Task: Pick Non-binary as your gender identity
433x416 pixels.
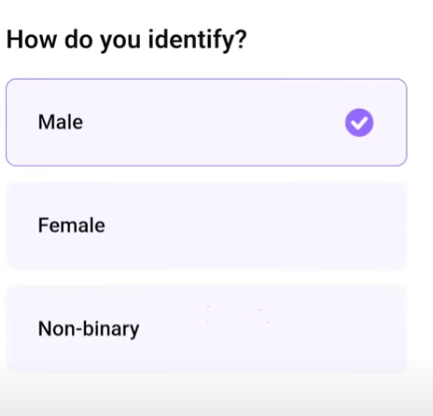Action: (x=206, y=329)
